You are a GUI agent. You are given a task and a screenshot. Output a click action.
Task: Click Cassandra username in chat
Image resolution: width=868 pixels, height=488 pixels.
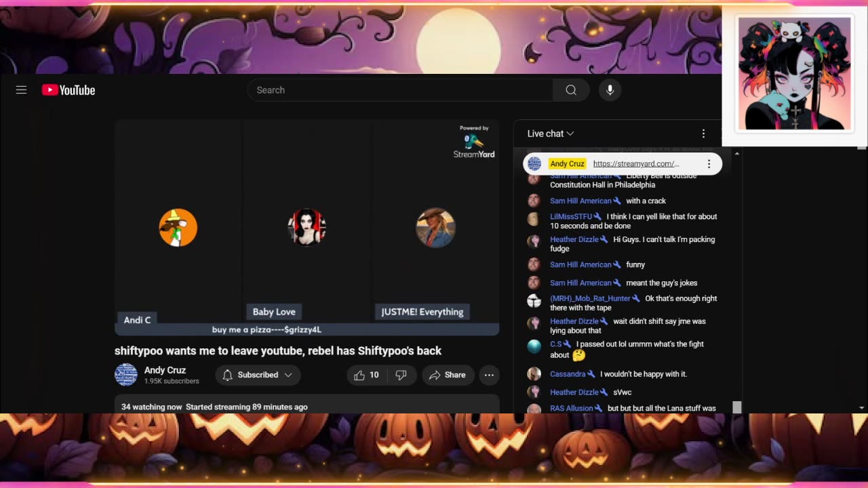[568, 374]
